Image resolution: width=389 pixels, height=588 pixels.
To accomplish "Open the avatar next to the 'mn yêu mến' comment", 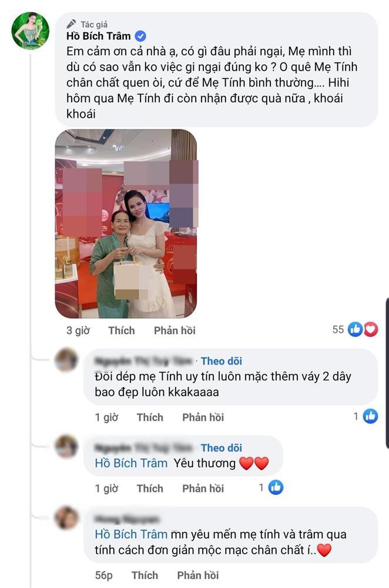I will tap(66, 518).
